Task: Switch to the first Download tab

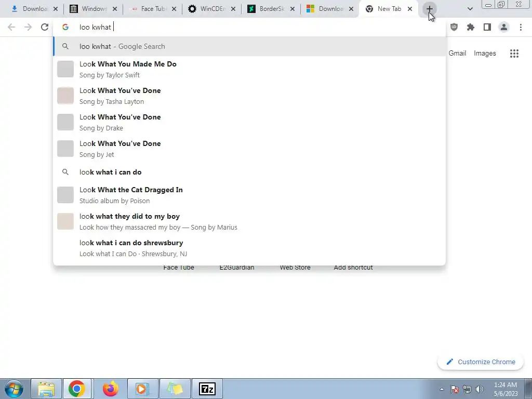Action: [31, 9]
